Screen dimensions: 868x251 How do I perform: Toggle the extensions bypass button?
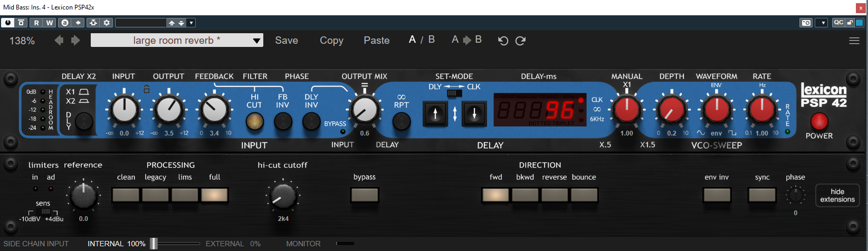365,195
